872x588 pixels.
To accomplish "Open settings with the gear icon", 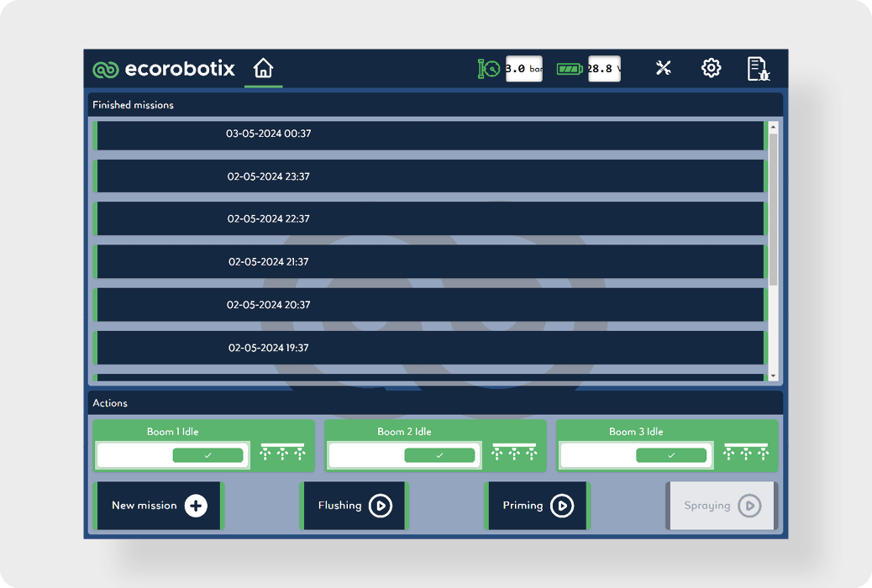I will (711, 68).
